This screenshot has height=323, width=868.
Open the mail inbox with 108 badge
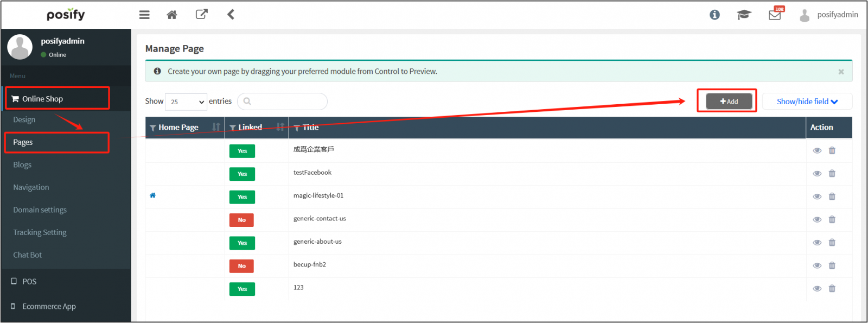(x=775, y=15)
